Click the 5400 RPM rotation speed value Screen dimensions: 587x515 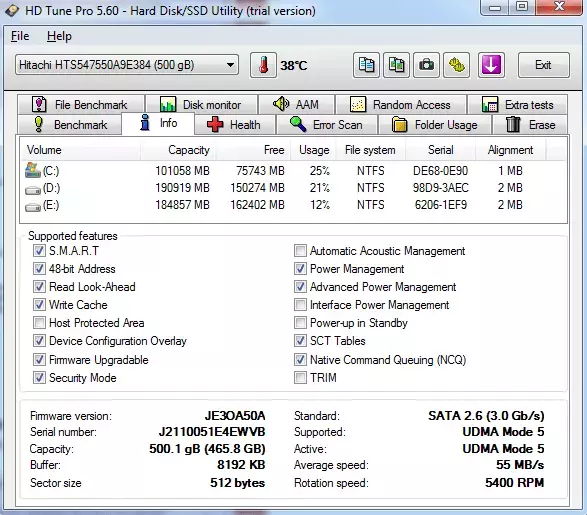[515, 482]
